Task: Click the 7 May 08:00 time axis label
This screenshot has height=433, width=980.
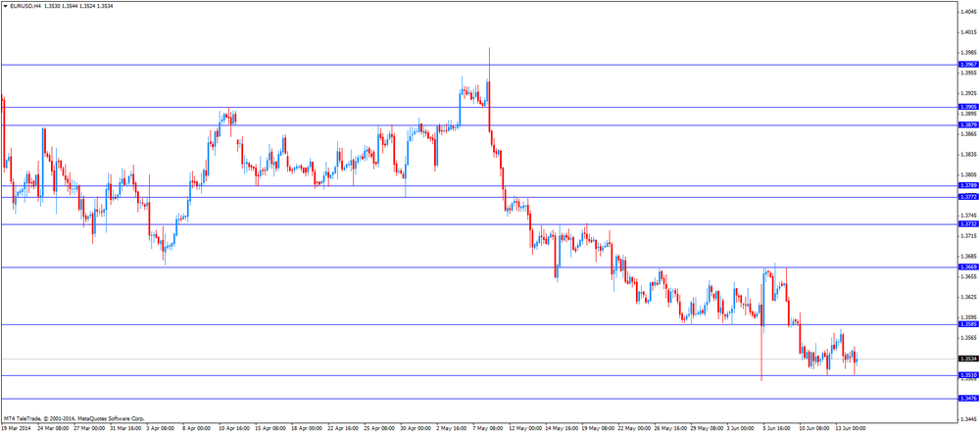Action: (488, 429)
